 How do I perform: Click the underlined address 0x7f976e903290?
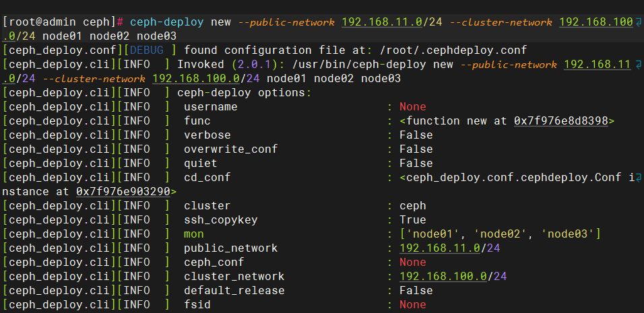(x=123, y=192)
